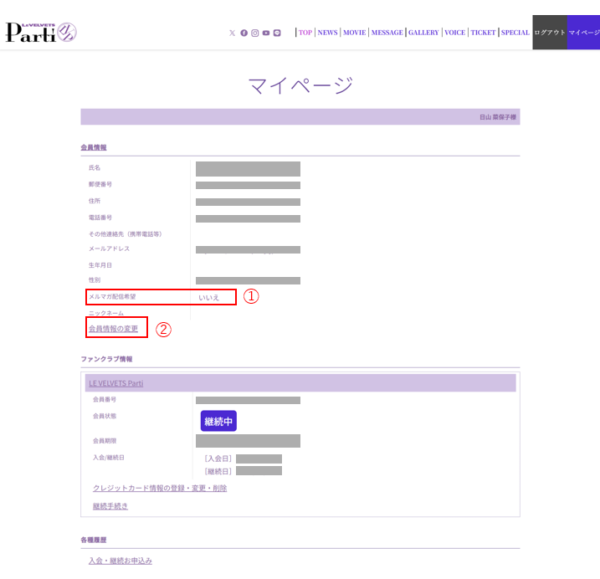Open the 会員情報の変更 link
The width and height of the screenshot is (600, 579).
(x=113, y=328)
